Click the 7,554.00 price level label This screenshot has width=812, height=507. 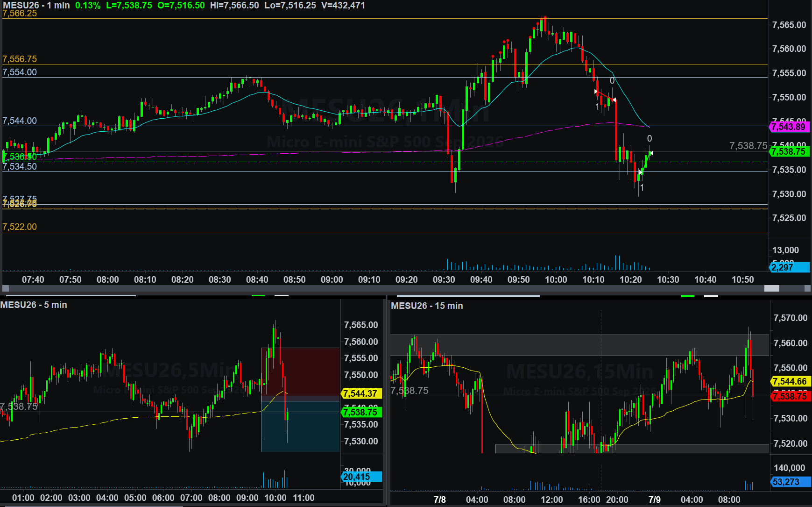pos(20,72)
